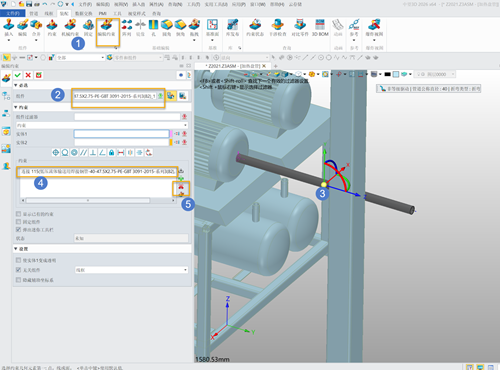
Task: Uncheck the unrelated components checkbox
Action: coord(19,270)
